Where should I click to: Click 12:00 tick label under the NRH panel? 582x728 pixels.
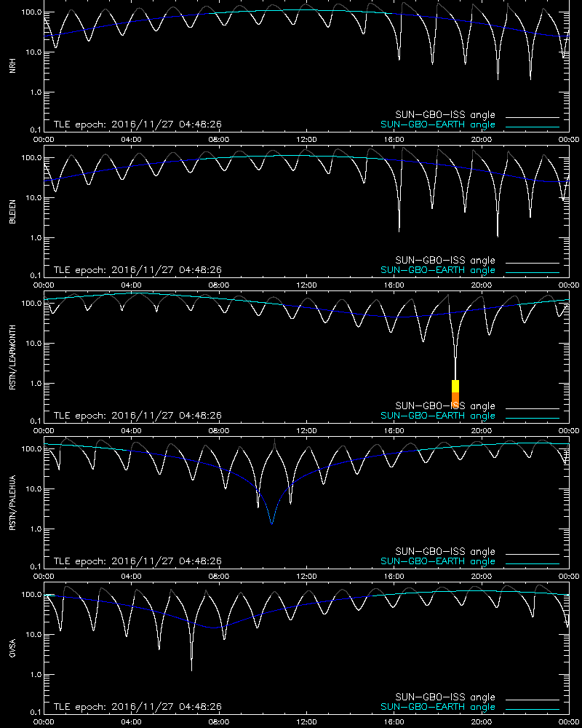click(306, 139)
